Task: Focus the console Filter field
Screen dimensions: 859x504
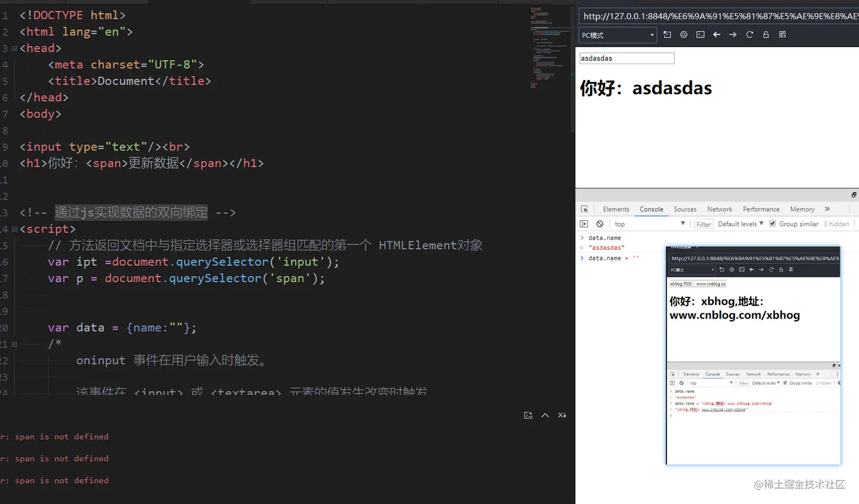Action: click(x=704, y=224)
